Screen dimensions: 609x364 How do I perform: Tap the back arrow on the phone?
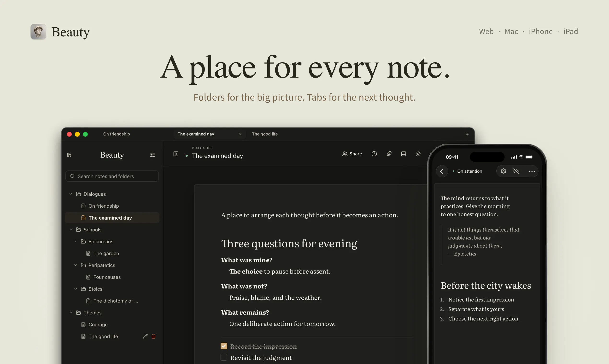click(442, 171)
